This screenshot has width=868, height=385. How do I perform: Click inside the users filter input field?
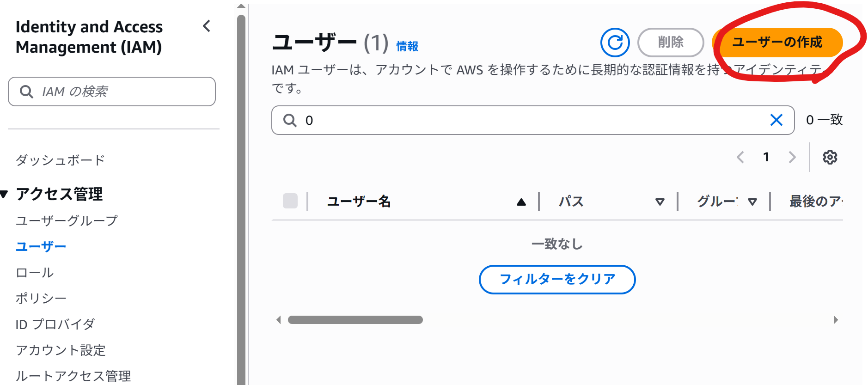[x=462, y=120]
